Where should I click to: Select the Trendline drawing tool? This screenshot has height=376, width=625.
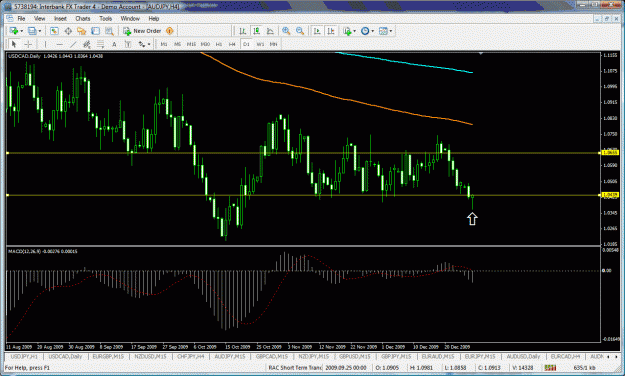73,44
